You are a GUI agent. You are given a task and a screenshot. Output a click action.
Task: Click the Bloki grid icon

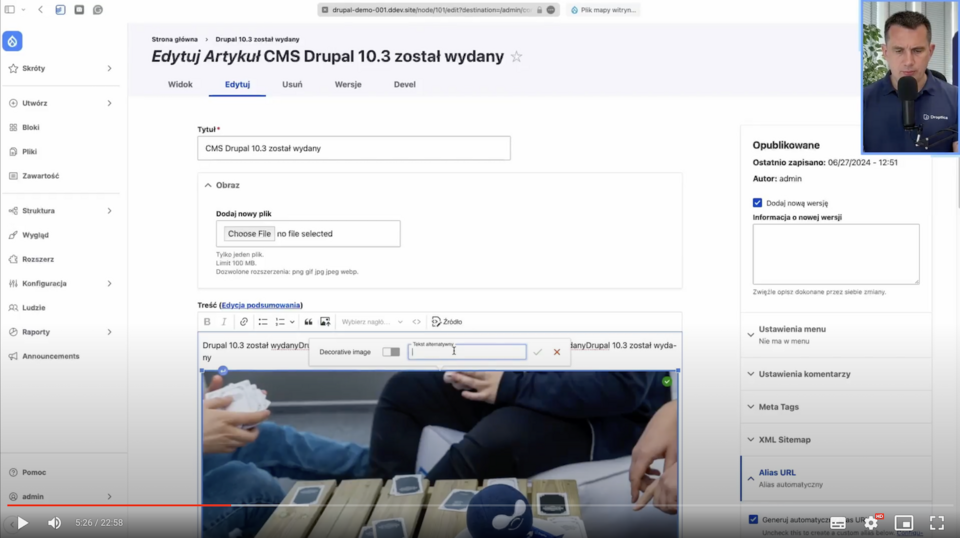[13, 127]
